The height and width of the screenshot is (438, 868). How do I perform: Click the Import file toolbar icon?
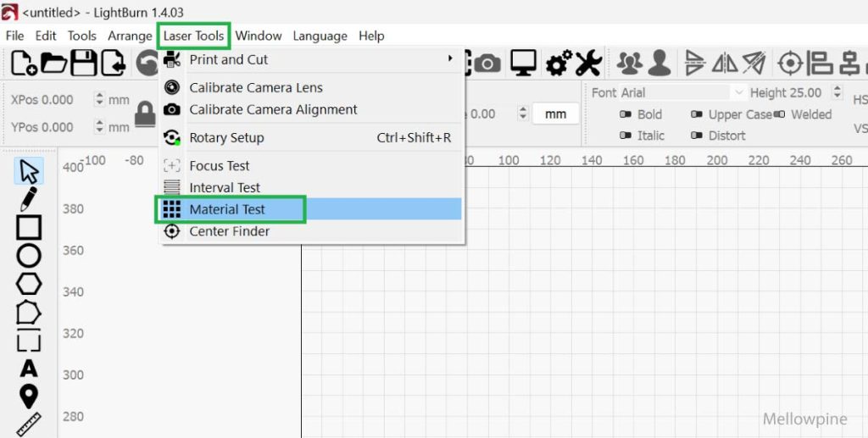(x=114, y=63)
